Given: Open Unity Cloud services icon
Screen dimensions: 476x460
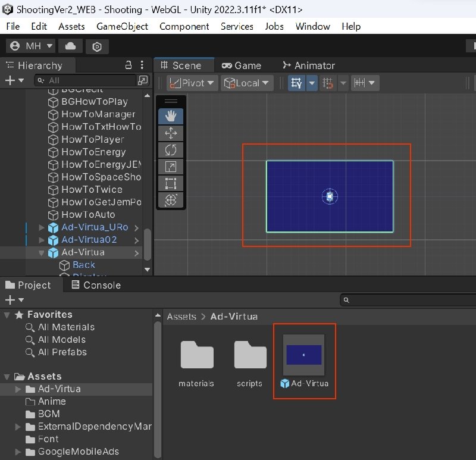Looking at the screenshot, I should pyautogui.click(x=71, y=46).
